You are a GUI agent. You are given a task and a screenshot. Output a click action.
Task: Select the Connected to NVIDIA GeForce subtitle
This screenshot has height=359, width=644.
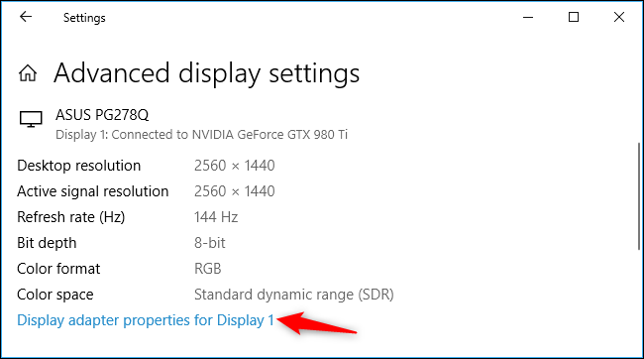tap(202, 135)
